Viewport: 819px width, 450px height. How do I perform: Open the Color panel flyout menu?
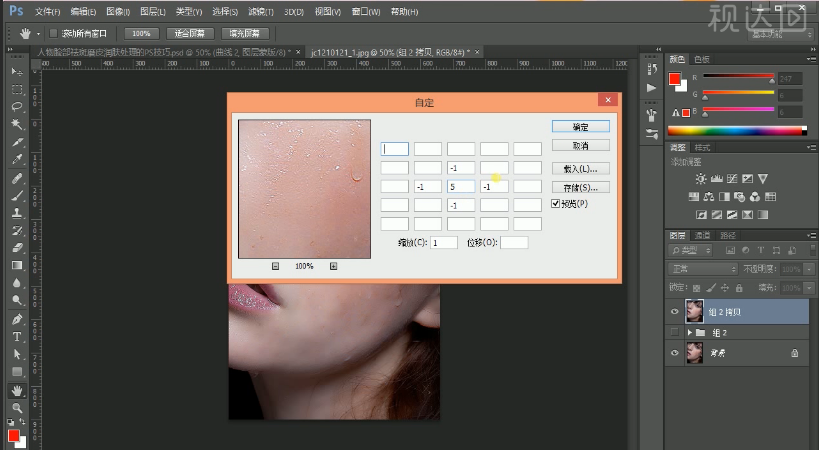point(811,60)
